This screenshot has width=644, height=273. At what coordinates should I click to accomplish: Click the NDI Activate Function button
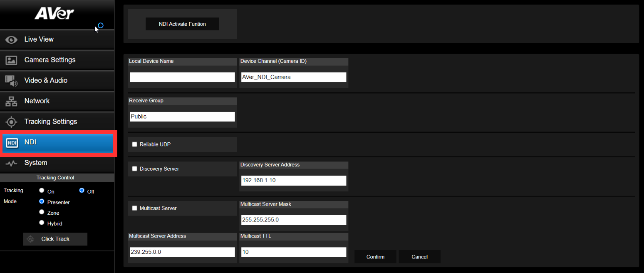click(x=182, y=24)
